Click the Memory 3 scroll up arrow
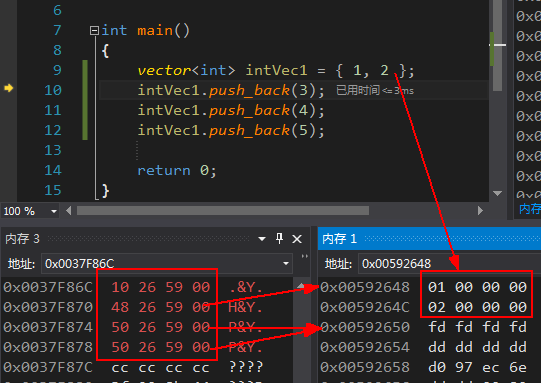 301,286
